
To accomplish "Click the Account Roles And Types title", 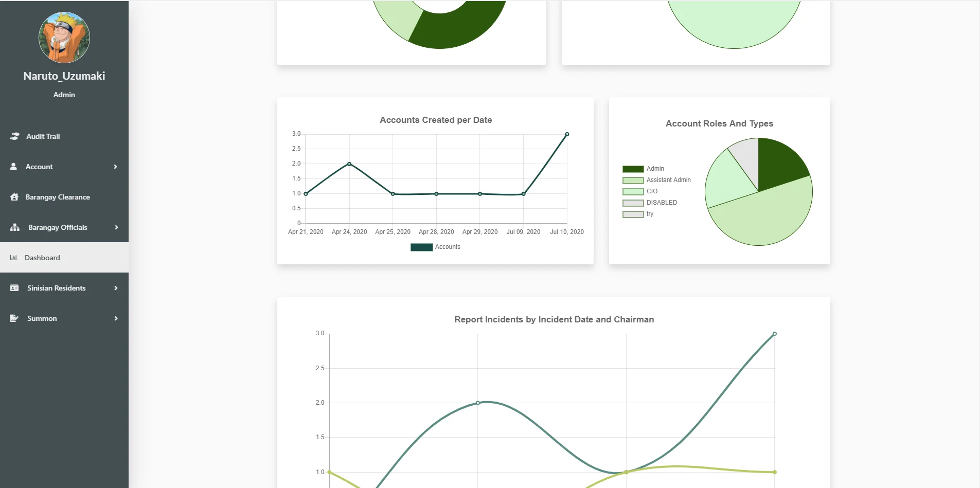I will pyautogui.click(x=719, y=123).
